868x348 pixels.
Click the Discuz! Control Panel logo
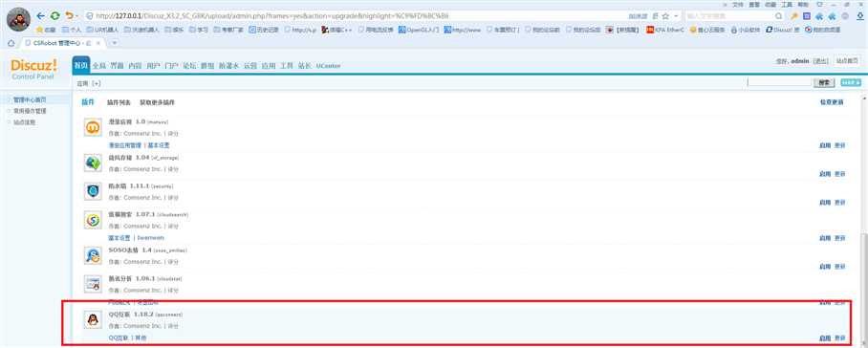pos(33,69)
